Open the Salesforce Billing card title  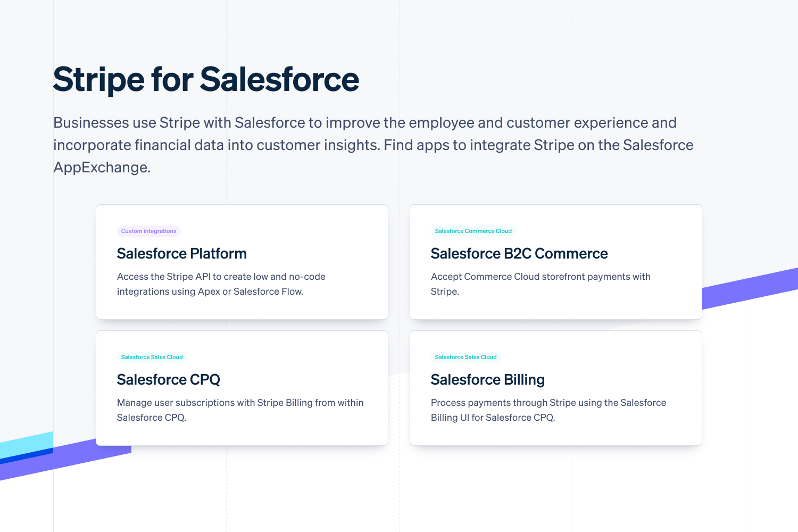(487, 380)
